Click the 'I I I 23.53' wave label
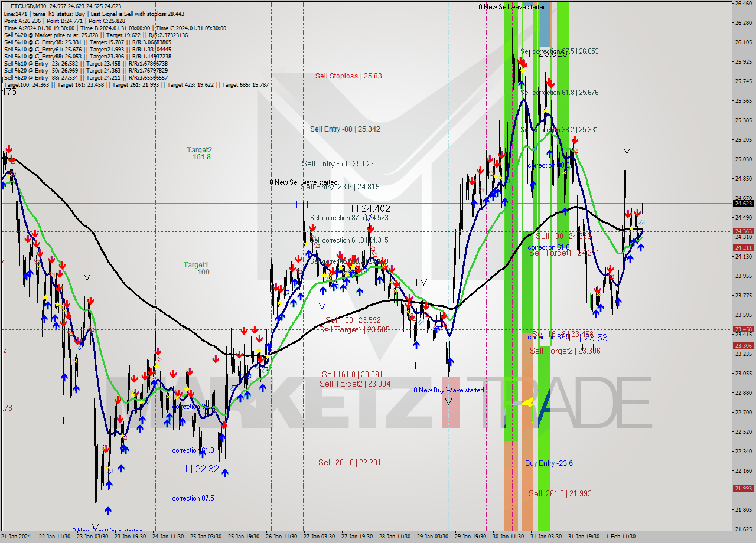This screenshot has height=543, width=756. [587, 338]
